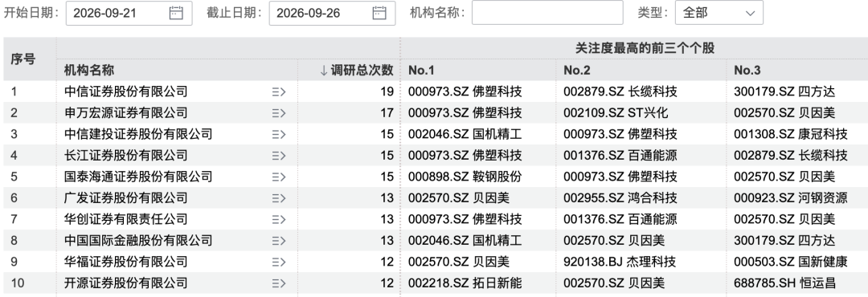Screen dimensions: 868x297
Task: Select 002218.SZ 拓日新能 stock cell
Action: (465, 283)
